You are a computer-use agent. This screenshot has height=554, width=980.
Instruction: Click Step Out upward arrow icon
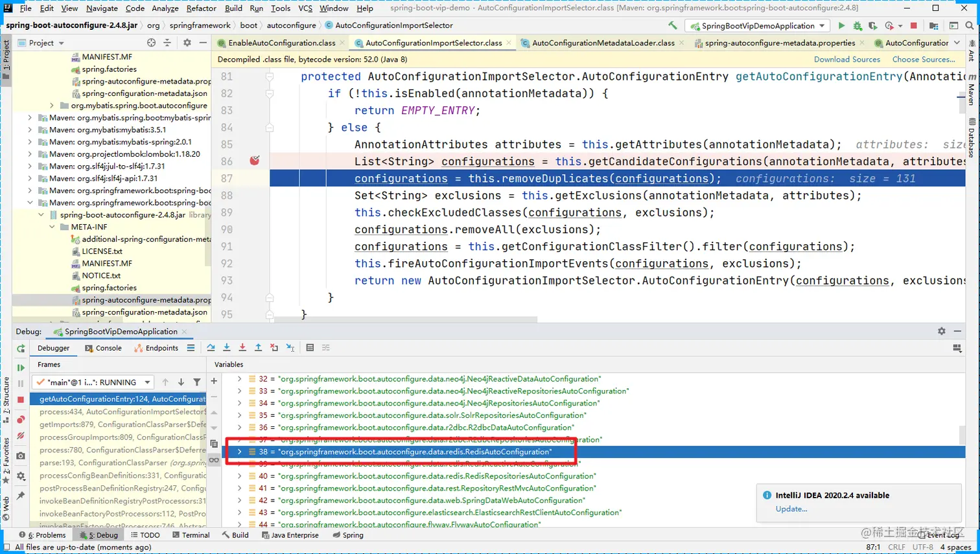pos(258,348)
